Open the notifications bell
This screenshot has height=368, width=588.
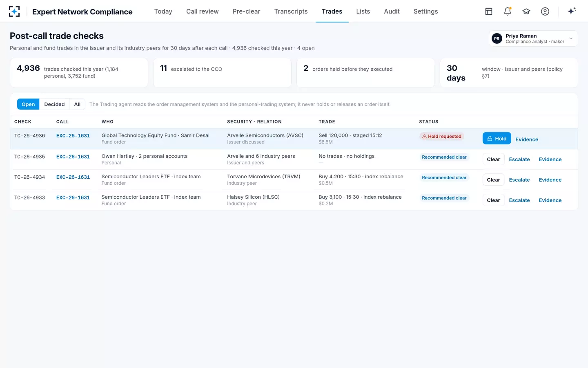(x=508, y=11)
